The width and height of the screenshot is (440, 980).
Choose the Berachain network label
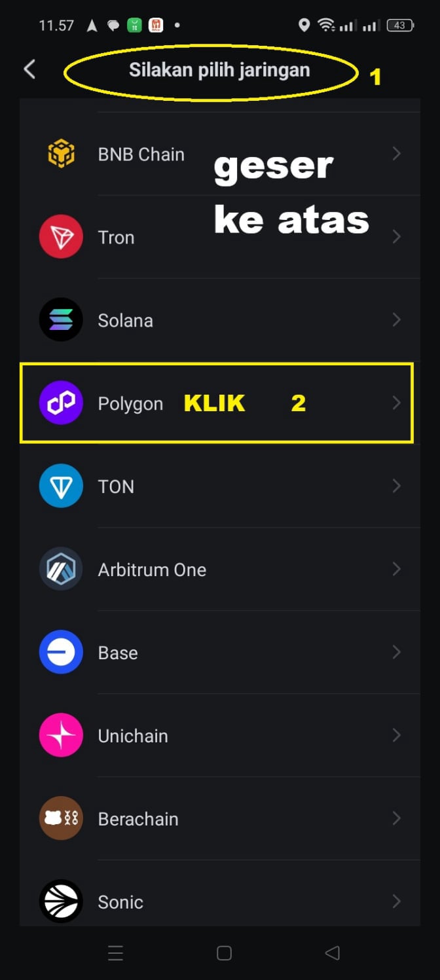pos(138,820)
